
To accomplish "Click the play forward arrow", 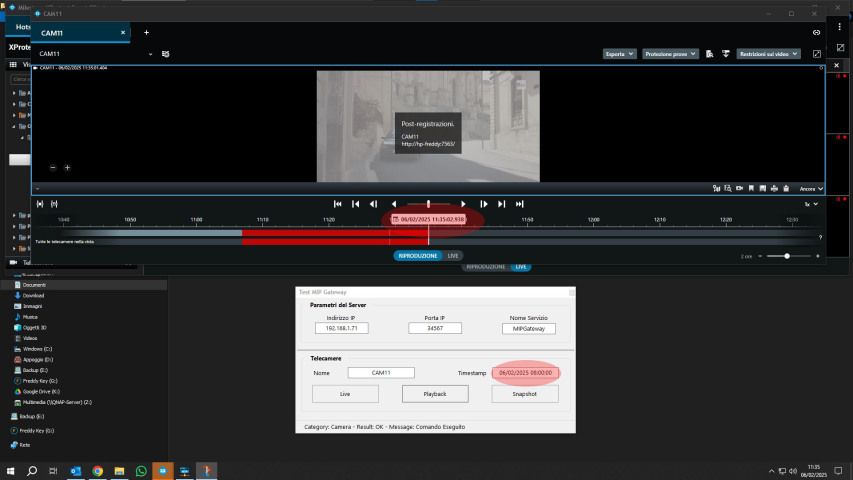I will coord(463,203).
